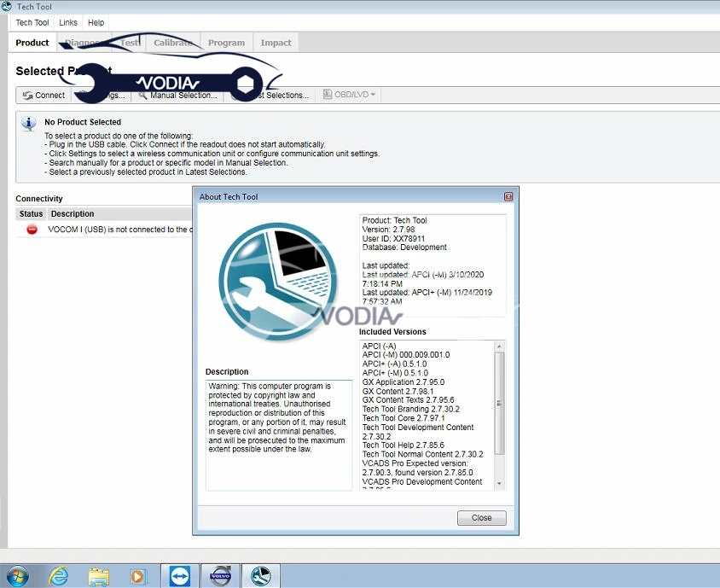The height and width of the screenshot is (588, 720).
Task: Click the blue info icon beside No Product Selected
Action: [x=29, y=123]
